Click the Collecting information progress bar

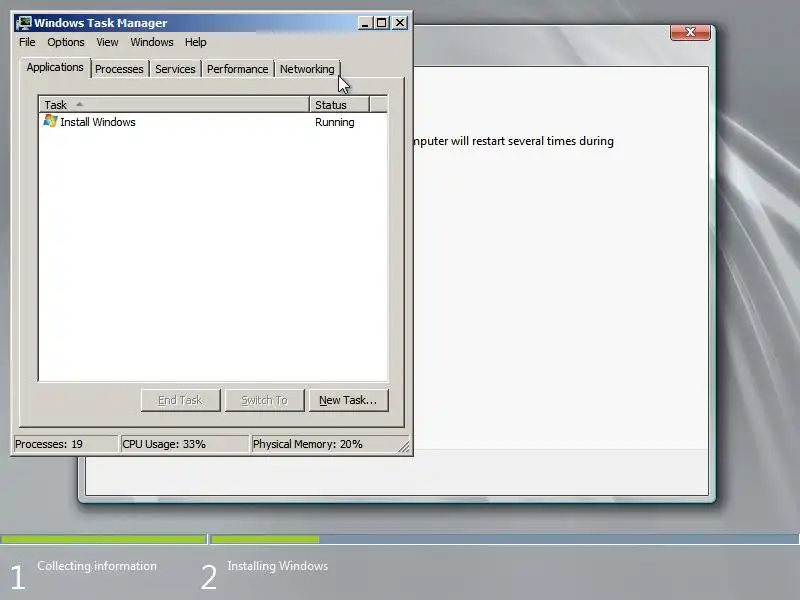coord(103,539)
